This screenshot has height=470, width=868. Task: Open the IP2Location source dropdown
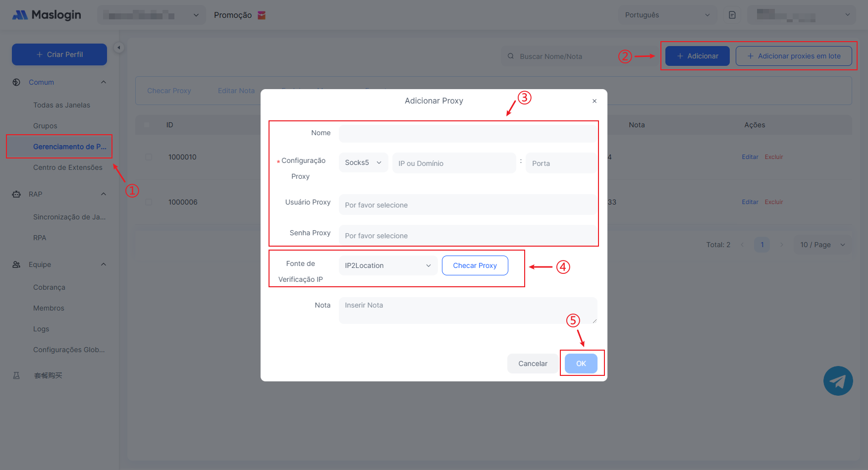388,265
